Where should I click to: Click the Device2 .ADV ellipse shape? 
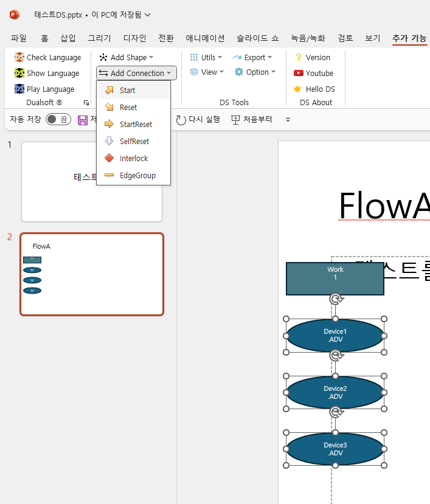pyautogui.click(x=335, y=392)
